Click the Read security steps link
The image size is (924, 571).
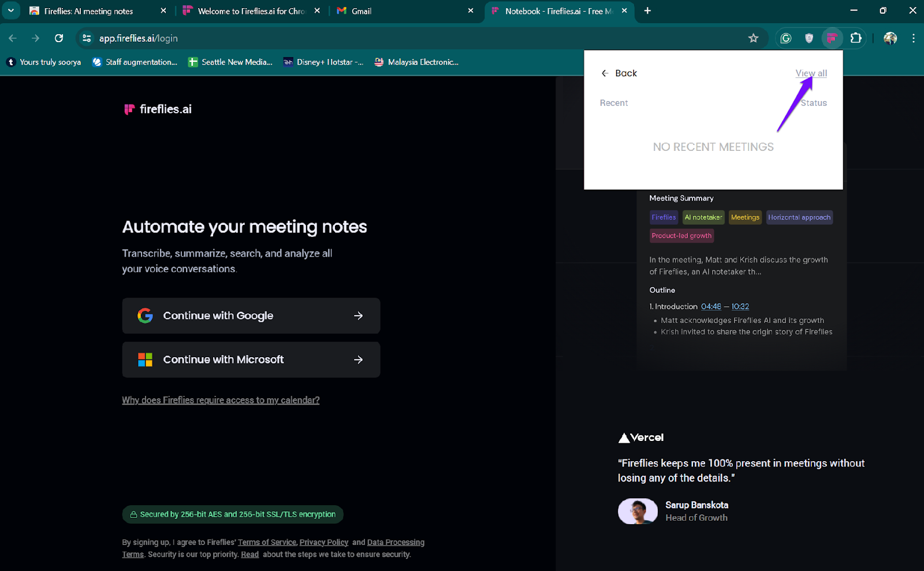pos(249,554)
